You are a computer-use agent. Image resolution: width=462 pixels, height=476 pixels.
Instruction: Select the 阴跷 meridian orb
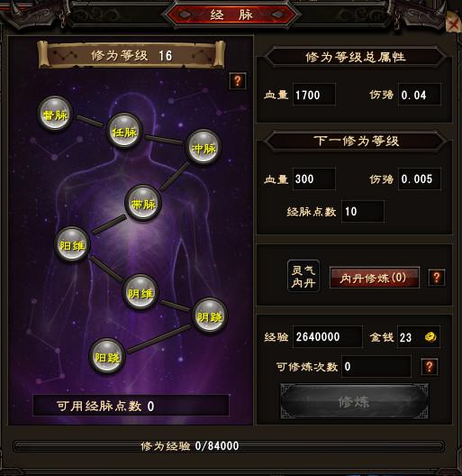click(210, 316)
